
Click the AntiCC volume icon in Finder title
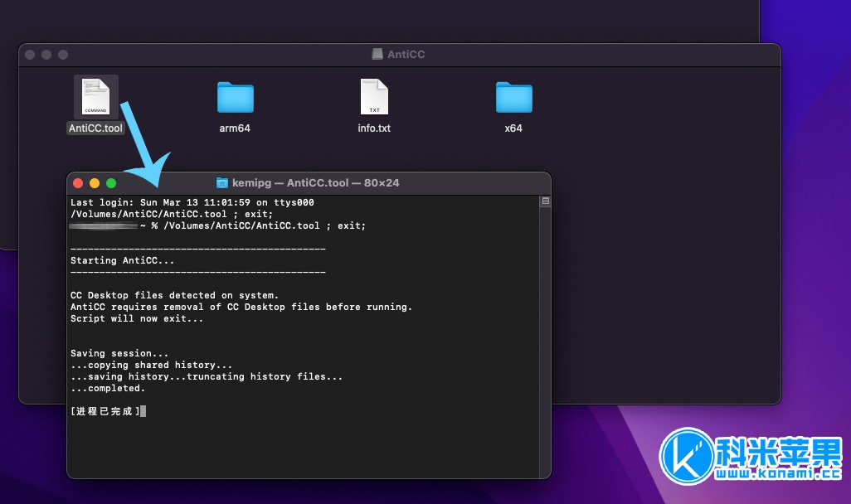(x=377, y=54)
